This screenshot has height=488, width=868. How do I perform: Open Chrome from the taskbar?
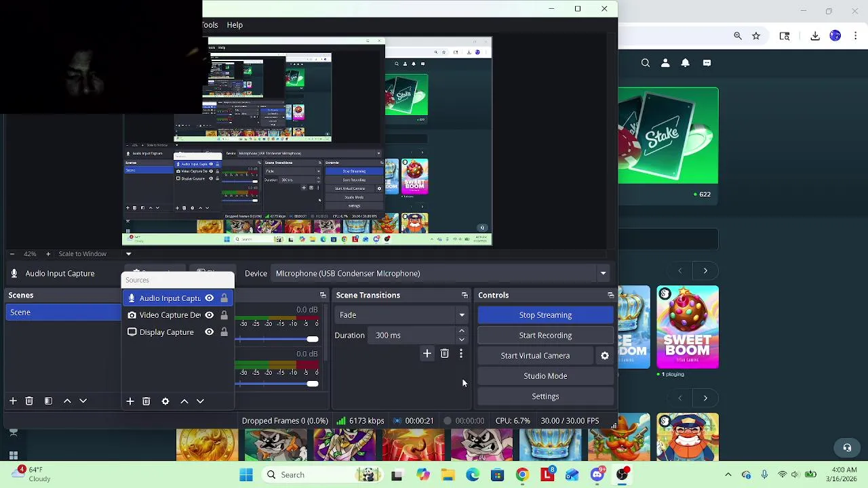[x=522, y=475]
